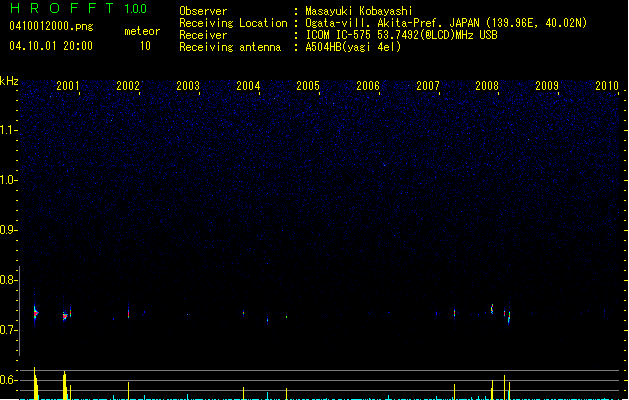
Task: Click the 0.7 frequency axis label
Action: point(8,330)
